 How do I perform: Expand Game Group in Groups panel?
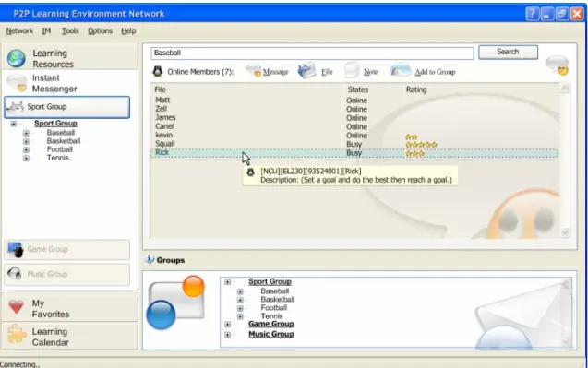tap(228, 325)
